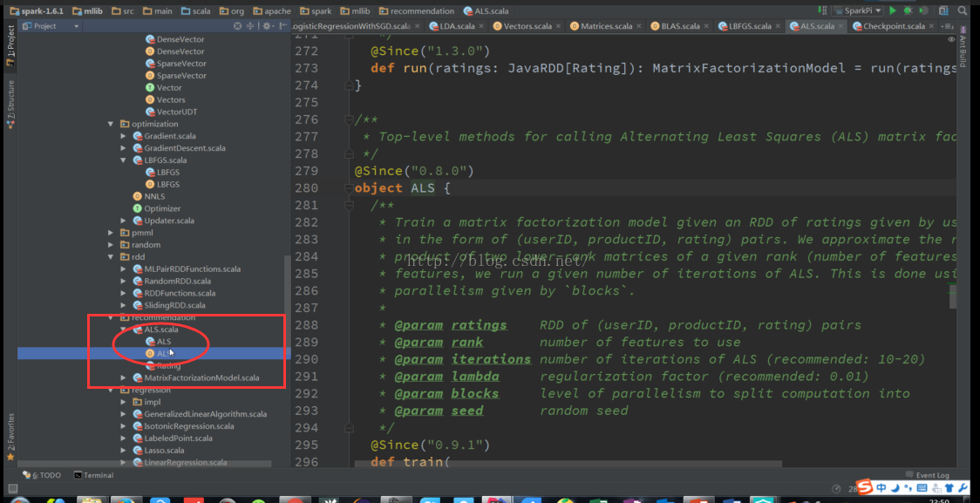
Task: Open the Terminal tool window
Action: coord(94,475)
